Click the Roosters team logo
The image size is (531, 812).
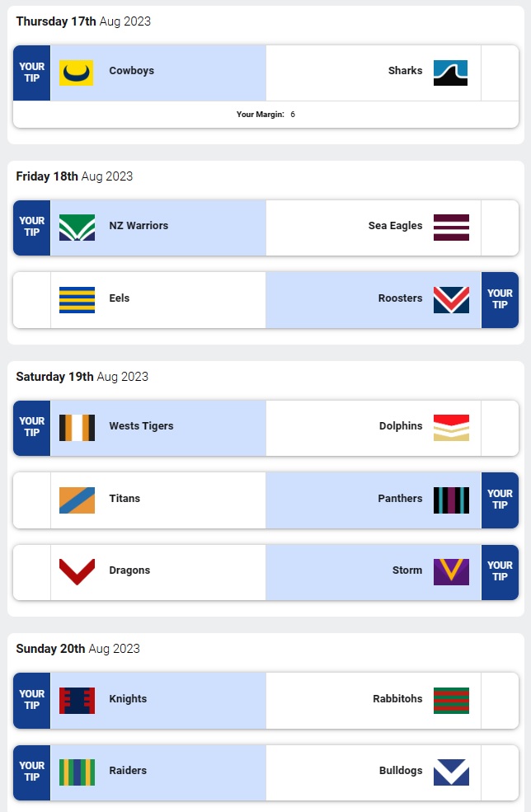(451, 300)
